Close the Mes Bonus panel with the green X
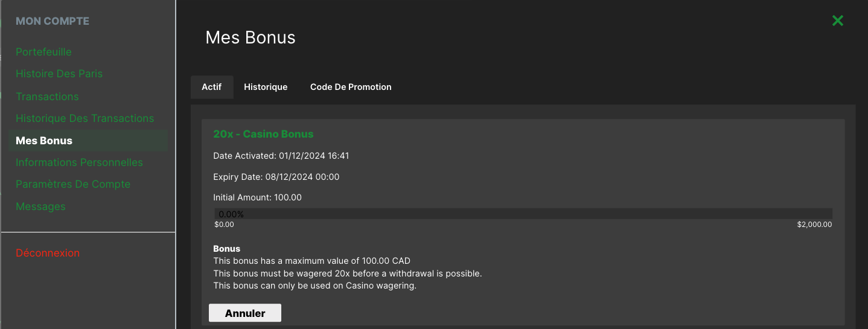 point(837,21)
